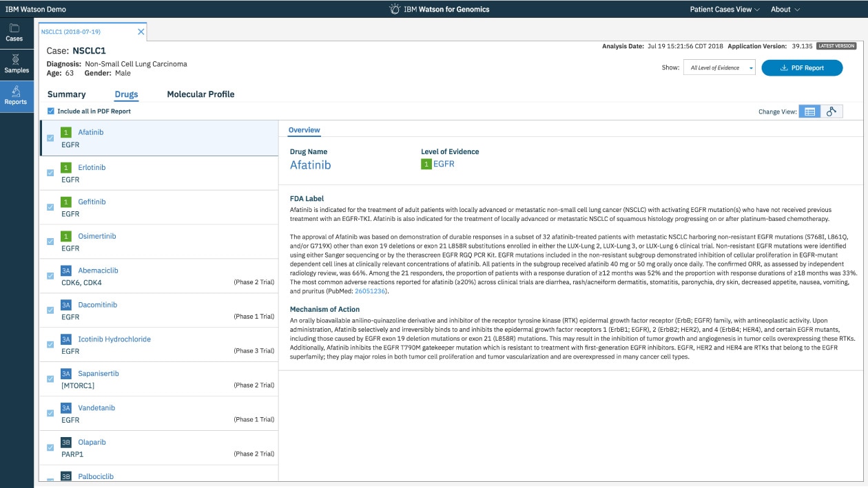
Task: Click the Watson logo icon in header
Action: coord(395,9)
